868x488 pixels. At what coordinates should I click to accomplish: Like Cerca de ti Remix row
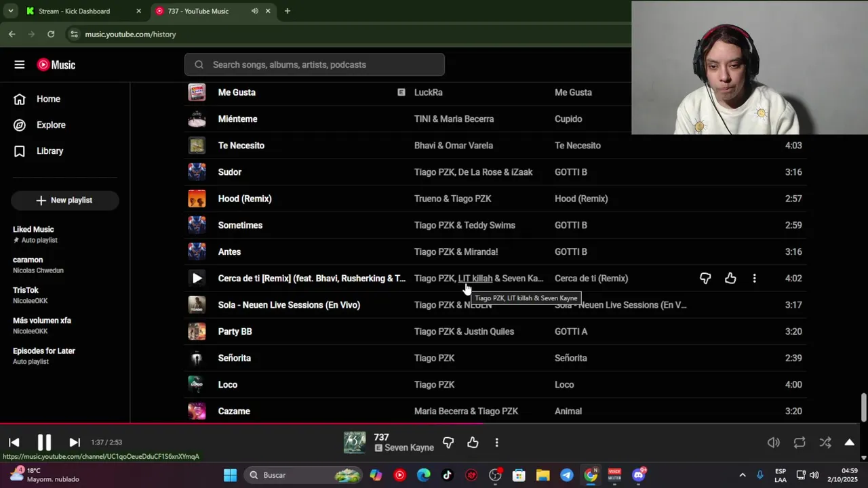pos(730,278)
